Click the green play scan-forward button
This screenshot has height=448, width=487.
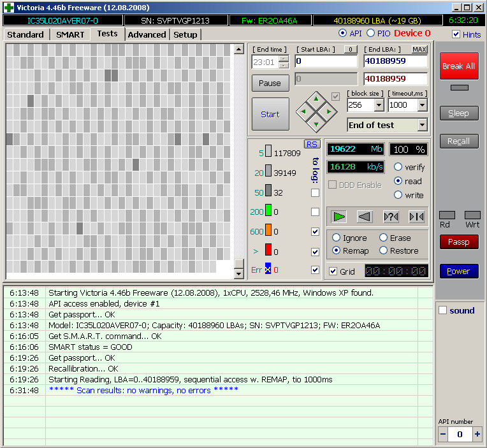pyautogui.click(x=339, y=217)
